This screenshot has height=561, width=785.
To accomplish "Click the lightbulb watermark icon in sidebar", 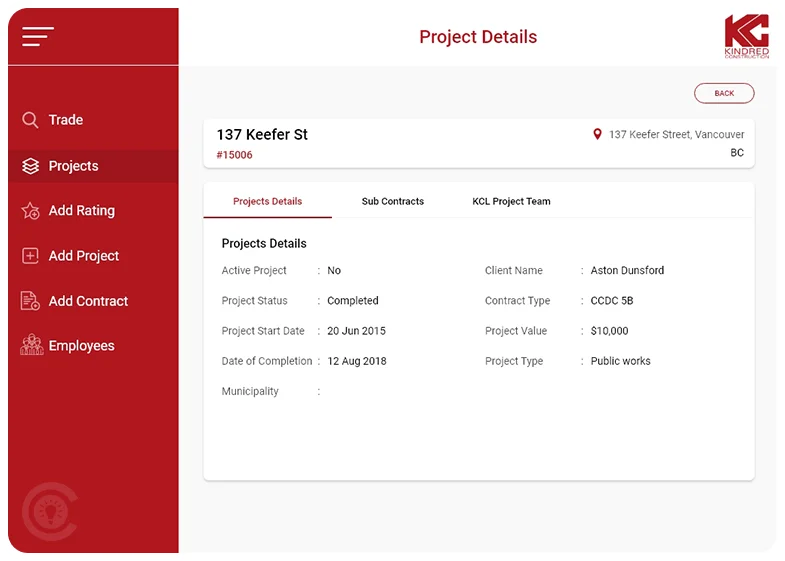I will pos(46,509).
